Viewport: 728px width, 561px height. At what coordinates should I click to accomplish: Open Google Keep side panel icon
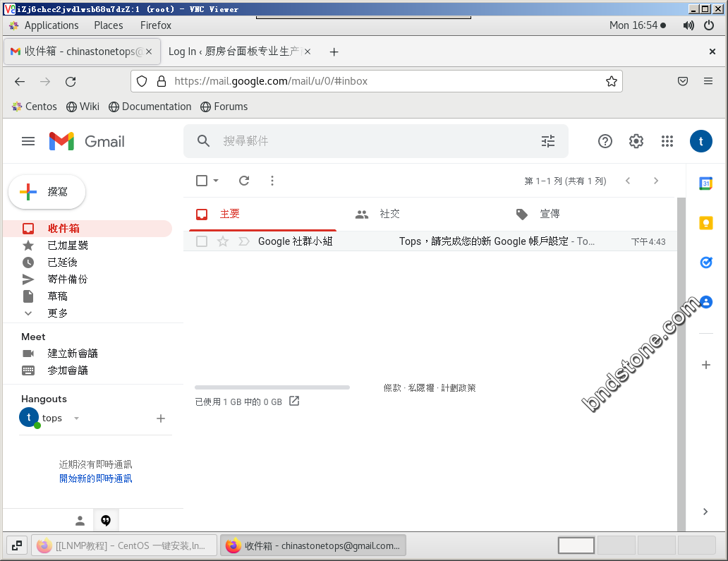point(705,223)
